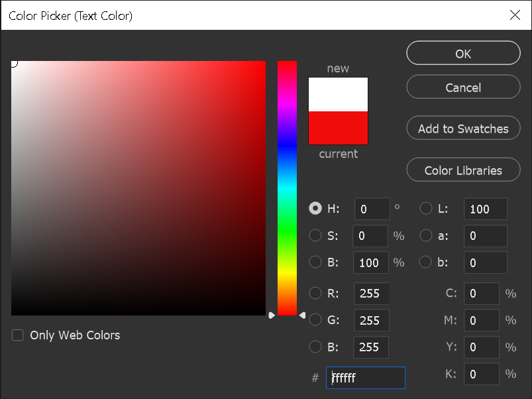Screen dimensions: 532x399
Task: Click the H value input box
Action: [371, 208]
